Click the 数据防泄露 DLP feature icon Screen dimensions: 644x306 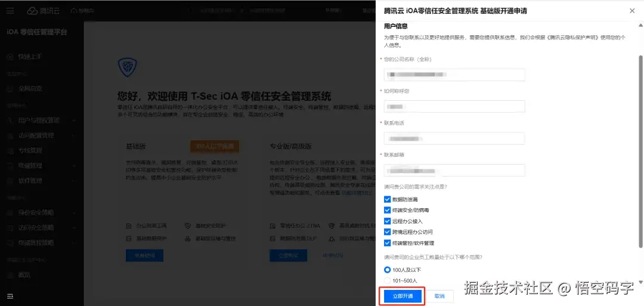click(273, 239)
